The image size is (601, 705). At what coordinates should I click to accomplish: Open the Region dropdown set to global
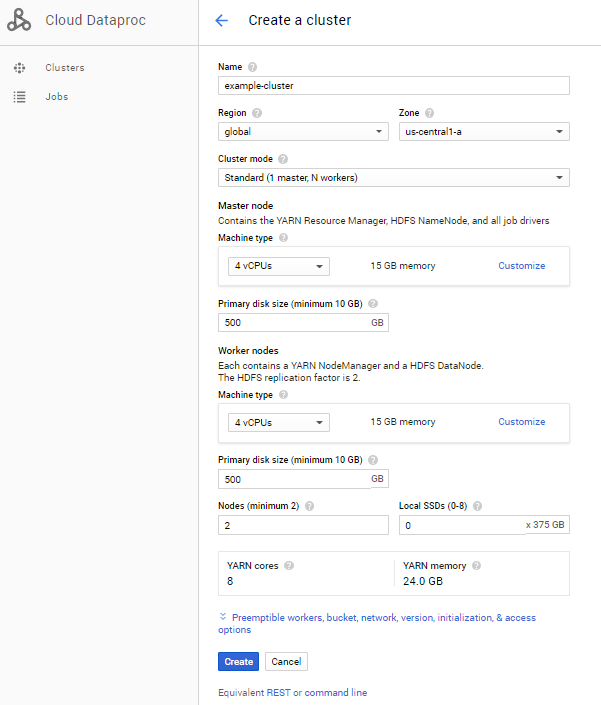(x=303, y=132)
